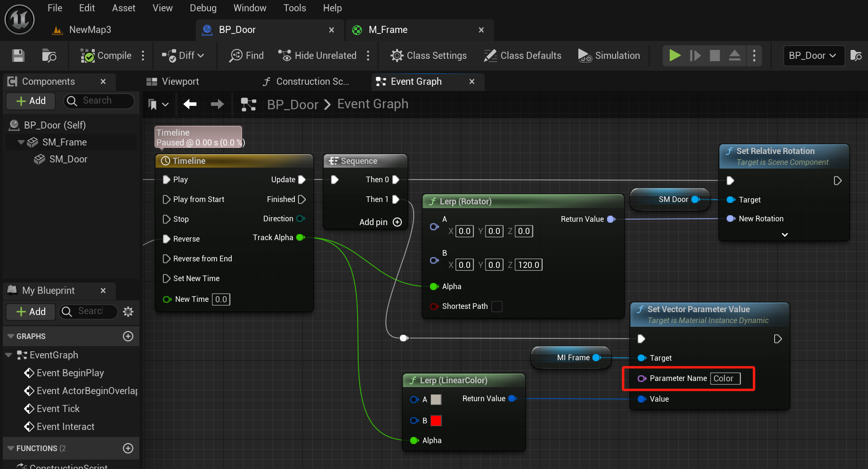
Task: Toggle Hide Unrelated nodes
Action: [x=317, y=56]
